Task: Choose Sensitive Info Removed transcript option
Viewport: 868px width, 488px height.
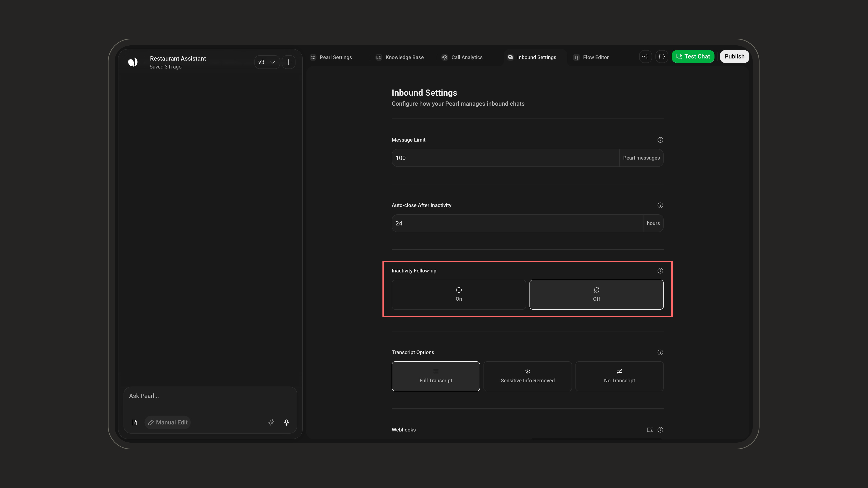Action: click(x=528, y=376)
